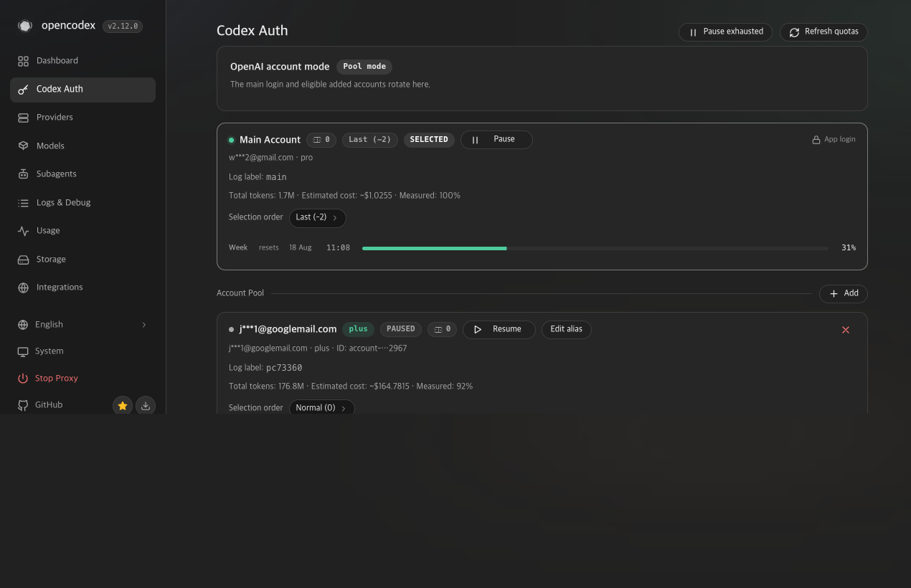Click the Stop Proxy label
The width and height of the screenshot is (911, 588).
[x=57, y=378]
